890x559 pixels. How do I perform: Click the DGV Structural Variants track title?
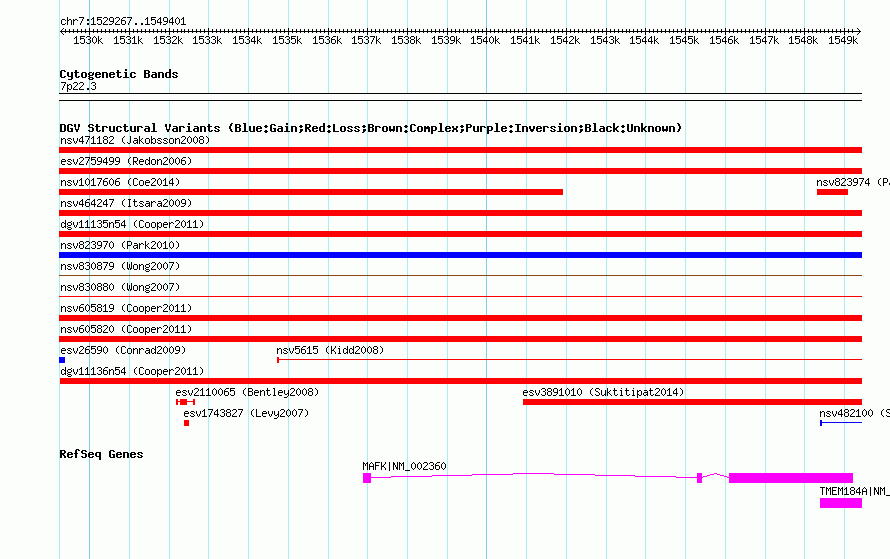(x=371, y=128)
